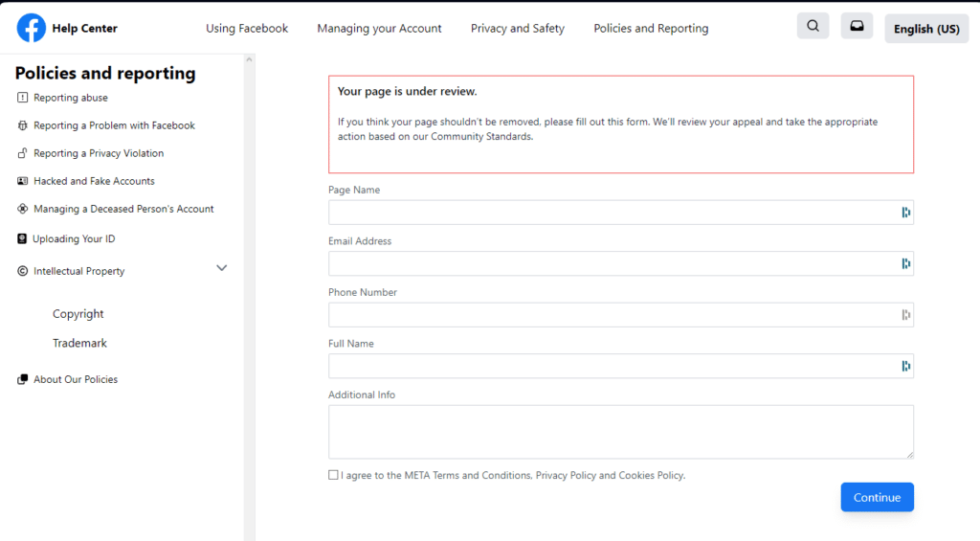Click autofill icon in Phone Number field
Image resolution: width=980 pixels, height=541 pixels.
(905, 315)
